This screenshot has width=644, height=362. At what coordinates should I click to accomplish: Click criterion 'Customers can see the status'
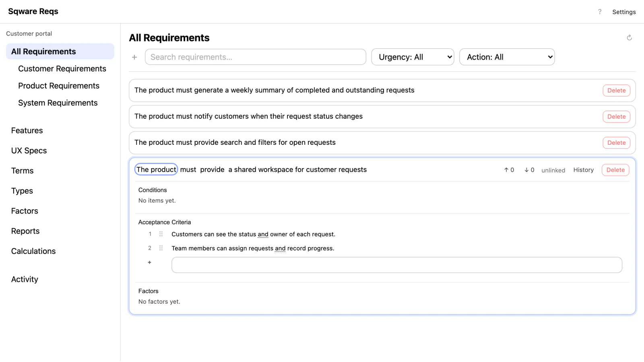coord(253,234)
